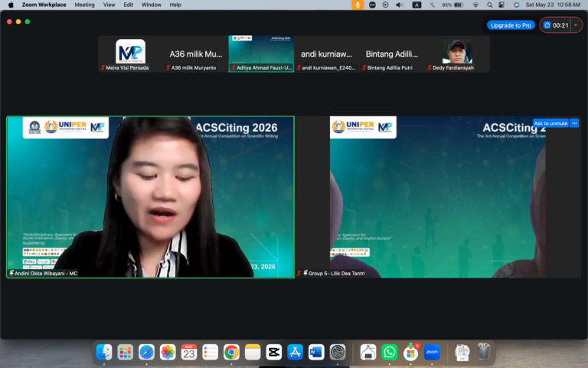The image size is (588, 368).
Task: Open Finder from the dock
Action: coord(104,352)
